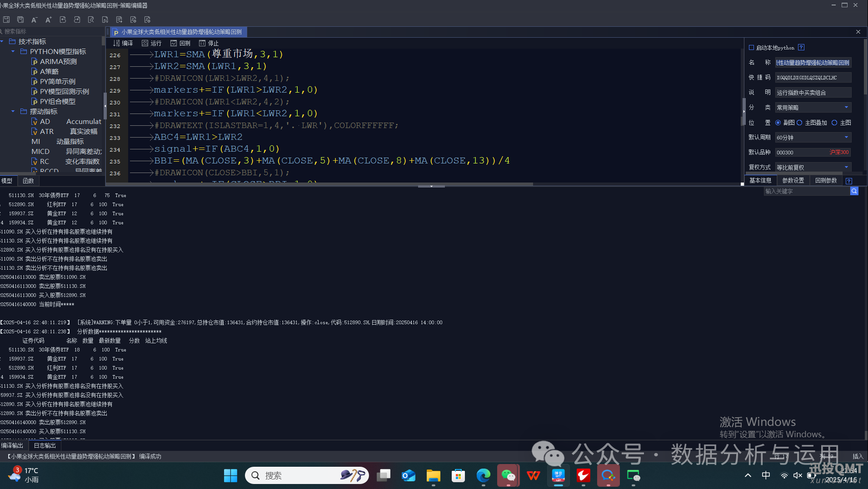Switch to the 日志输出 tab
Screen dimensions: 868x489
[x=45, y=445]
